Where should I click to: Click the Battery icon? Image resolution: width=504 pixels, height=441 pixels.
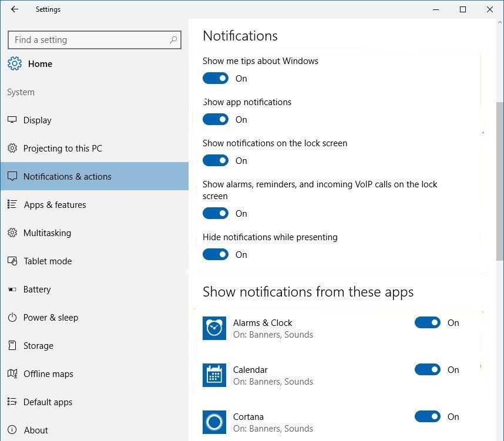(12, 289)
